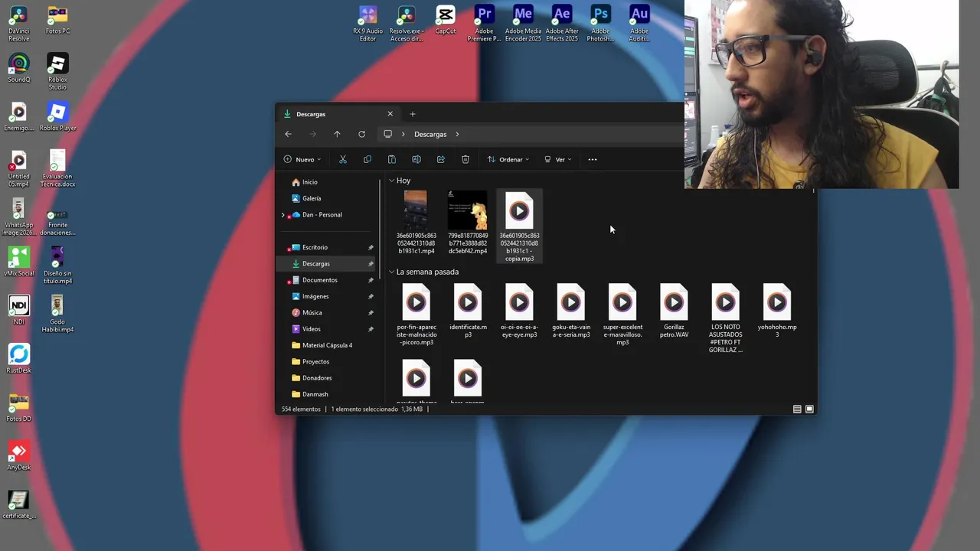Click Descargas in the address breadcrumb
The image size is (980, 551).
(x=430, y=134)
